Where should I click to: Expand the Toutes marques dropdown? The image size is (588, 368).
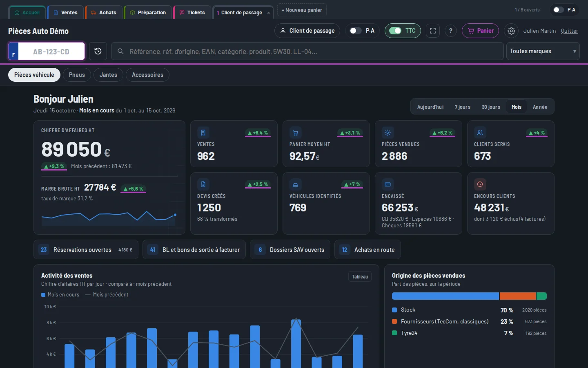click(x=543, y=51)
